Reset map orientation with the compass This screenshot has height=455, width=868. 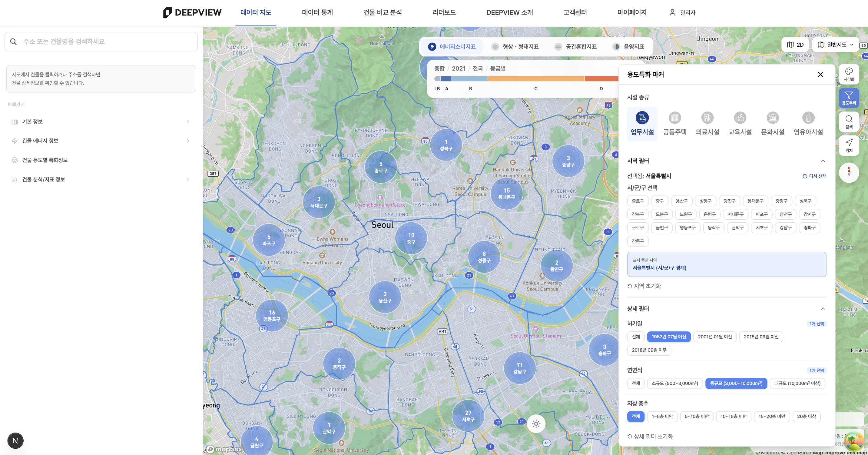click(x=849, y=173)
